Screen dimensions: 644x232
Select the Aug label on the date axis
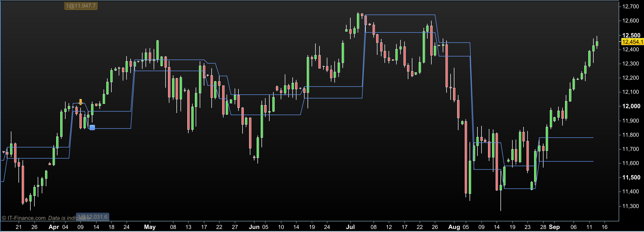454,227
